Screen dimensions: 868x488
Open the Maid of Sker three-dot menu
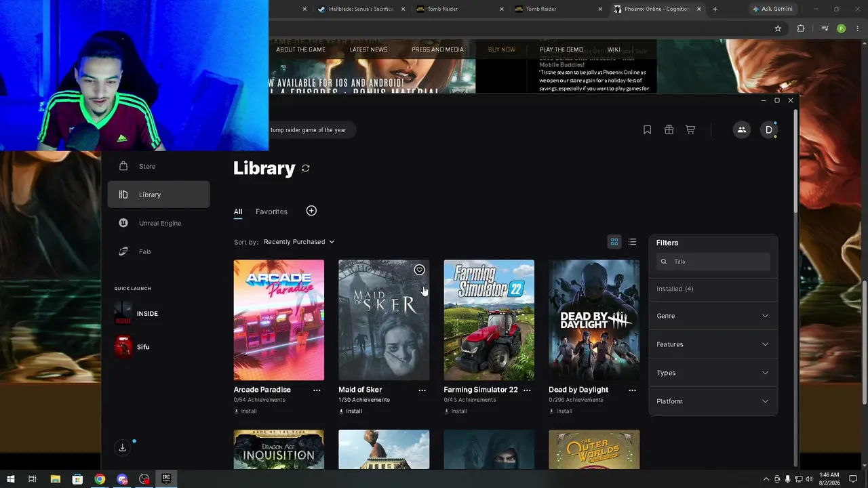422,390
